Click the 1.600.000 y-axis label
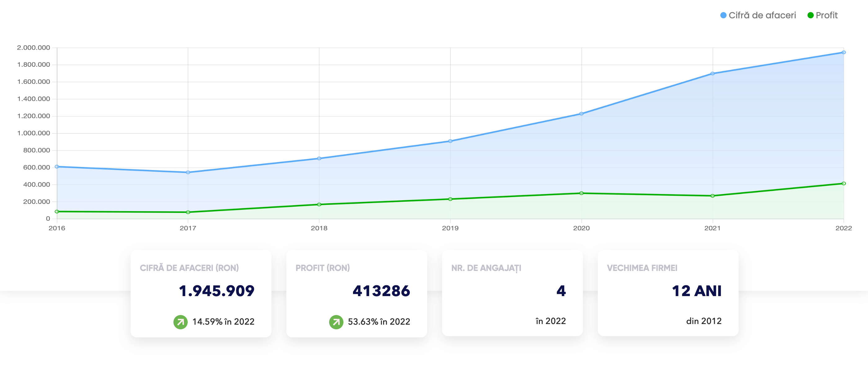Image resolution: width=868 pixels, height=365 pixels. pos(34,82)
